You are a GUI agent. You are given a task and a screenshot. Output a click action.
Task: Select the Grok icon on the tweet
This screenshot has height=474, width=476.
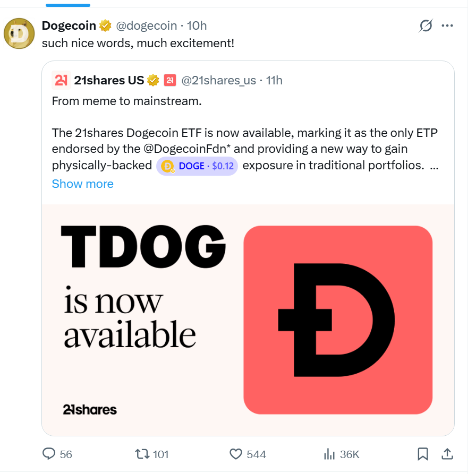(x=425, y=25)
